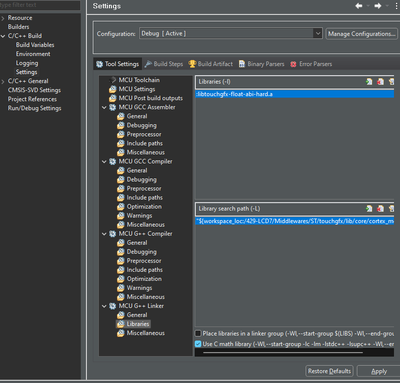
Task: Add a new Library search path (-L) entry
Action: tap(369, 209)
